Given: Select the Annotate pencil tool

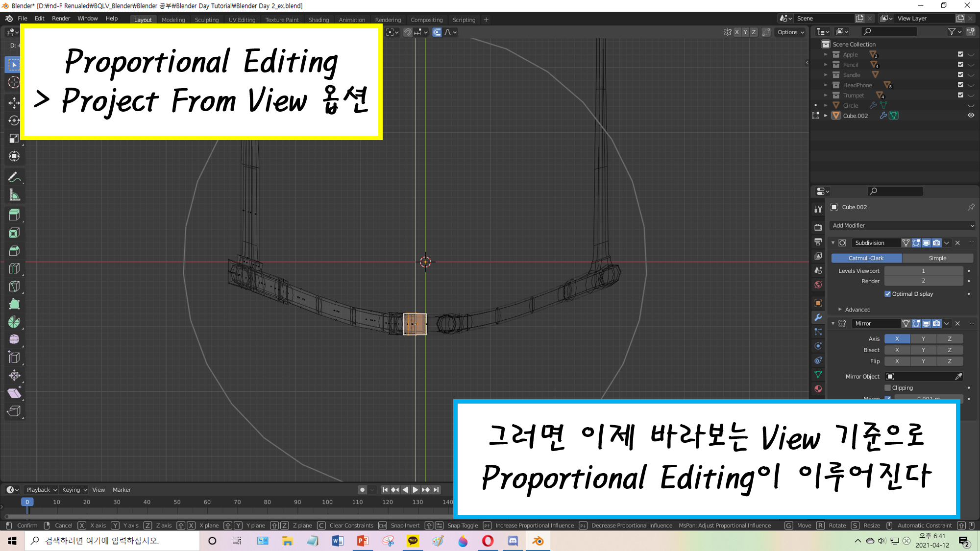Looking at the screenshot, I should pos(14,177).
